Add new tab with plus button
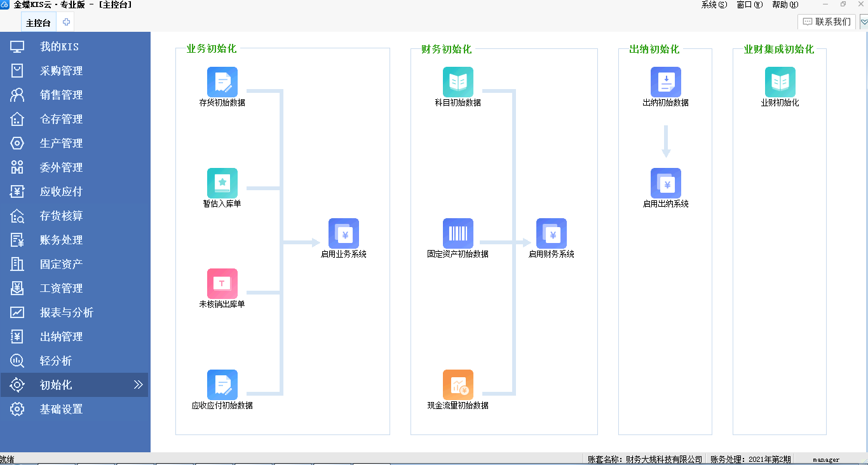Image resolution: width=868 pixels, height=465 pixels. pos(66,22)
